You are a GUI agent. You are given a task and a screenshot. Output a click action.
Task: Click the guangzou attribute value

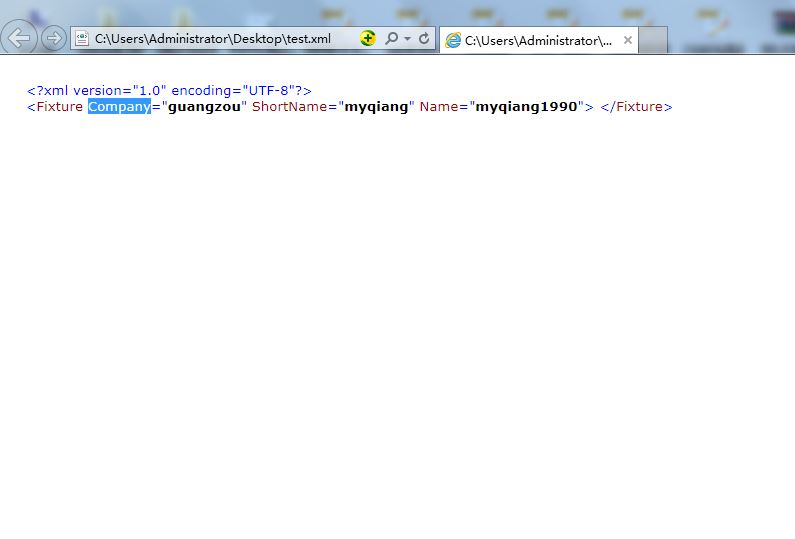[204, 106]
